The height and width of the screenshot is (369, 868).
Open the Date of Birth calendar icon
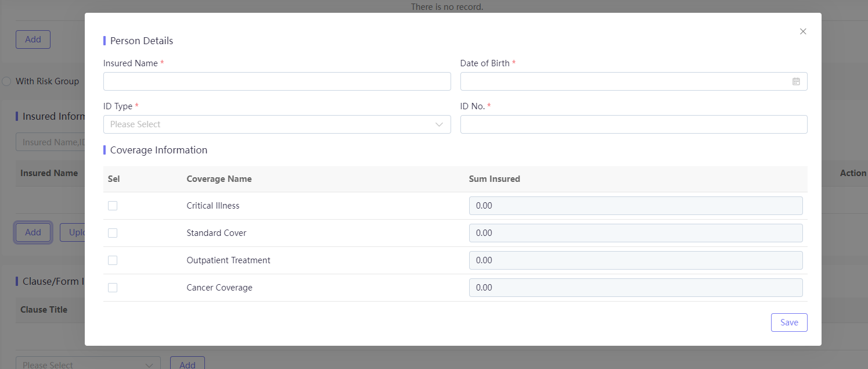tap(796, 81)
